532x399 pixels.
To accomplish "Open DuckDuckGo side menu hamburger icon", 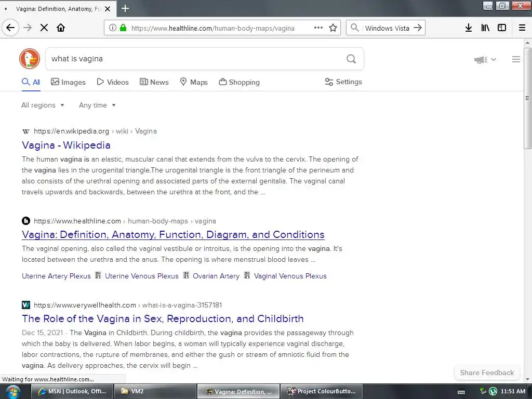I will (516, 59).
